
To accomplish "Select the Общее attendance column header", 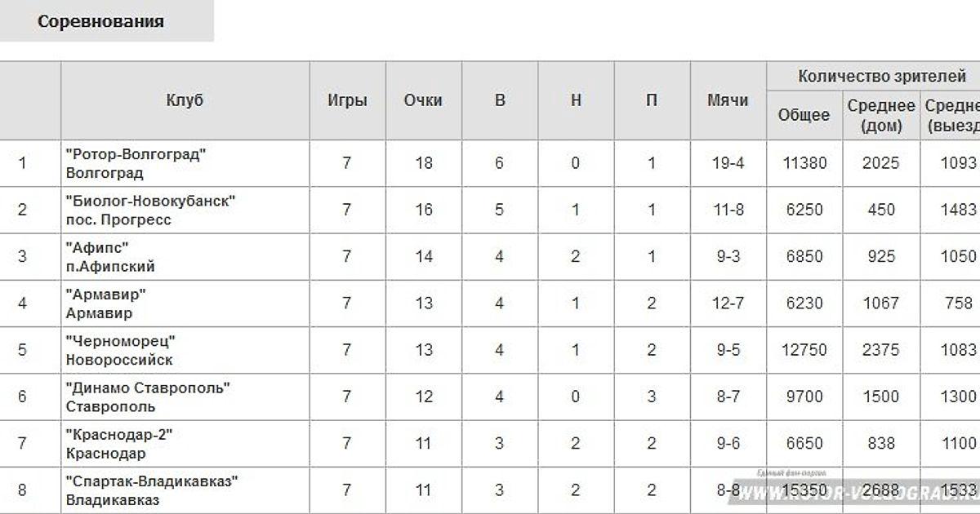I will [x=804, y=116].
